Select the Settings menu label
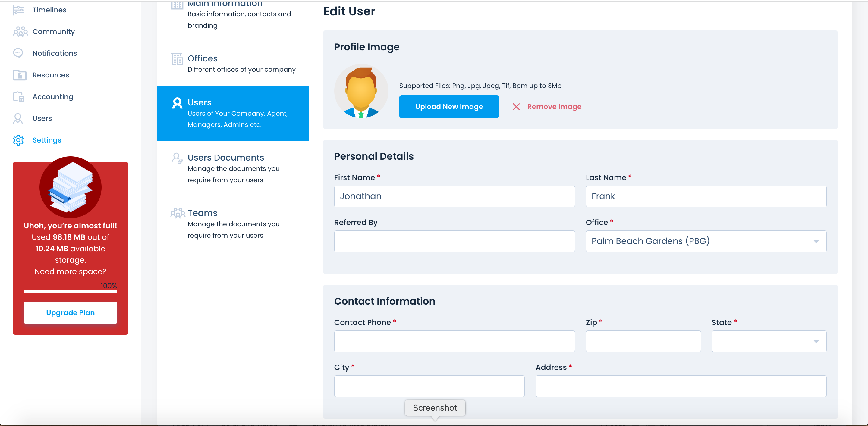 tap(47, 140)
